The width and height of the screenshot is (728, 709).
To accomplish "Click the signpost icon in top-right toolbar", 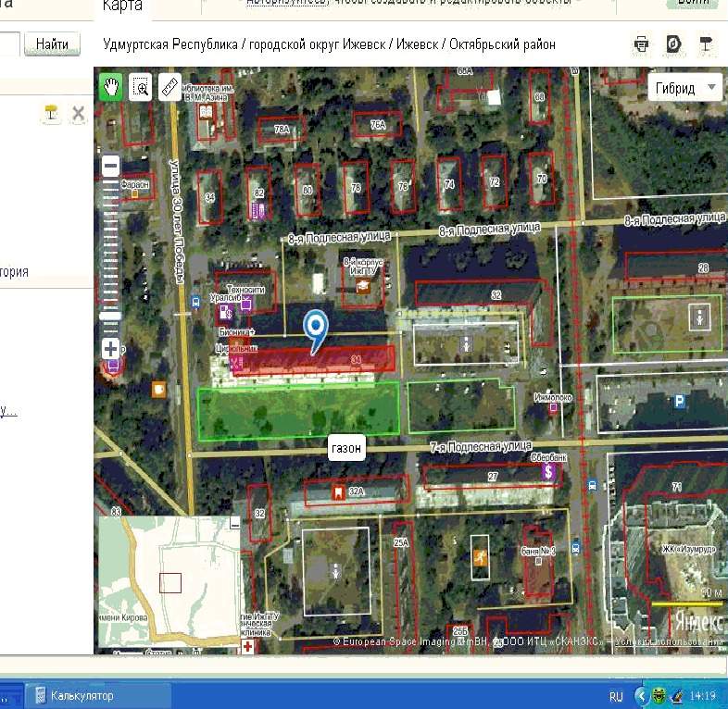I will point(706,44).
